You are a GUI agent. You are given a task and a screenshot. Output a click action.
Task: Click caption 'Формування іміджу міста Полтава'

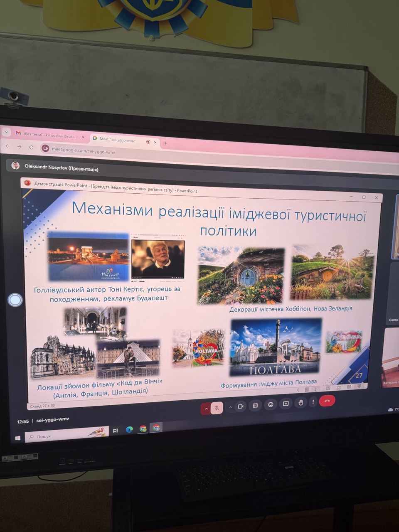point(269,383)
